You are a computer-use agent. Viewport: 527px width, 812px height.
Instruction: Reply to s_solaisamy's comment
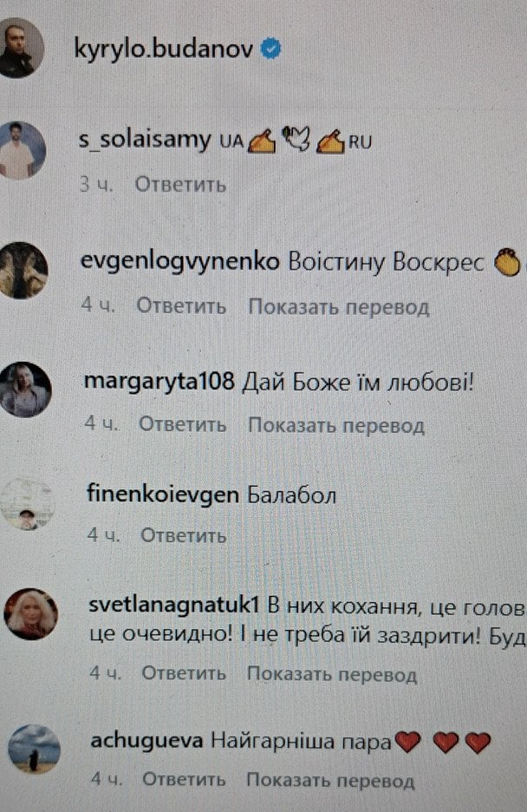(x=180, y=185)
